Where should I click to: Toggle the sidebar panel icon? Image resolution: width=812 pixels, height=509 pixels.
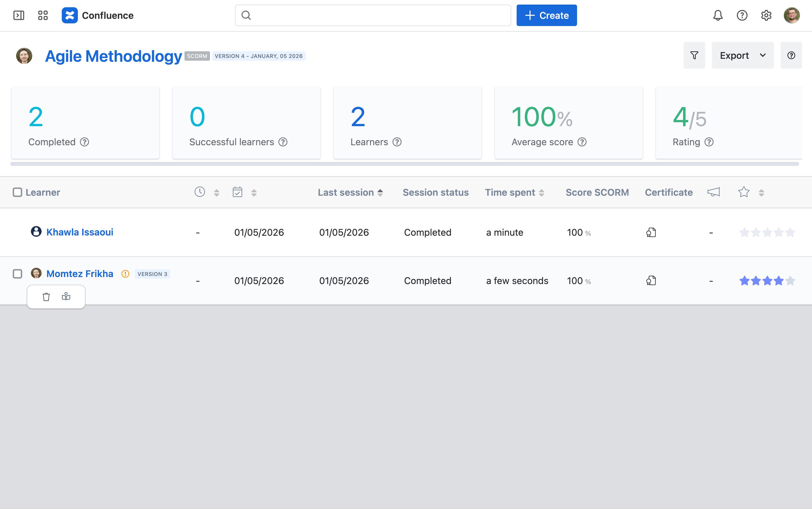point(19,16)
